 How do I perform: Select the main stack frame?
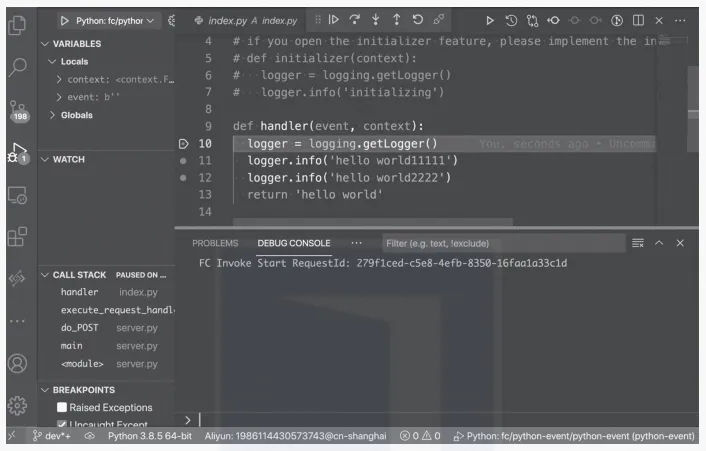point(108,346)
